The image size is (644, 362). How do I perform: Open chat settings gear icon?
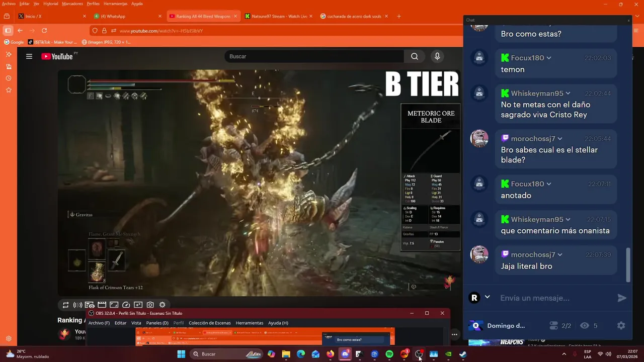coord(621,325)
